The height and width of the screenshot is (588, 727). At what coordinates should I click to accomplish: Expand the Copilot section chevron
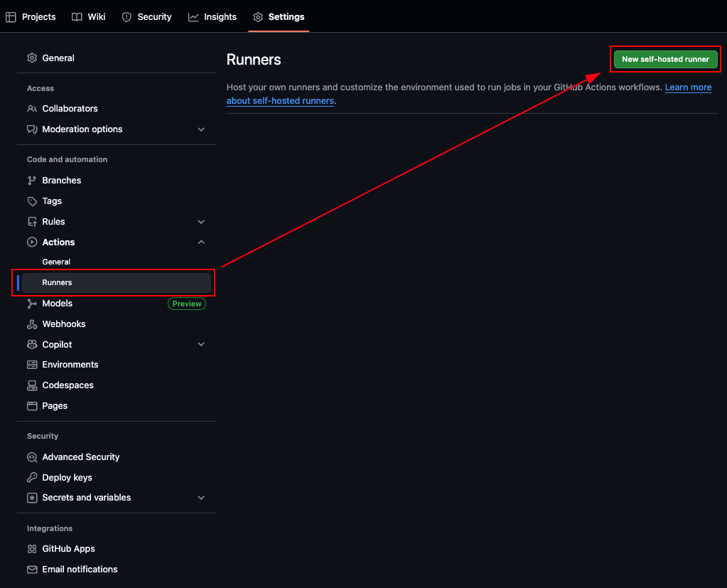tap(201, 344)
